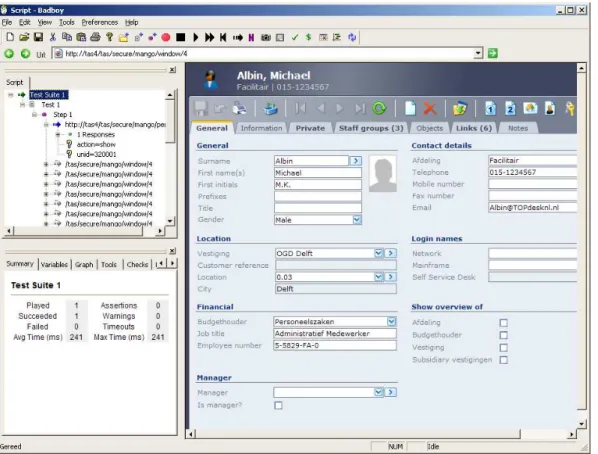Screen dimensions: 598x454
Task: Click the gold key icon in TOPdesk toolbar
Action: (570, 109)
